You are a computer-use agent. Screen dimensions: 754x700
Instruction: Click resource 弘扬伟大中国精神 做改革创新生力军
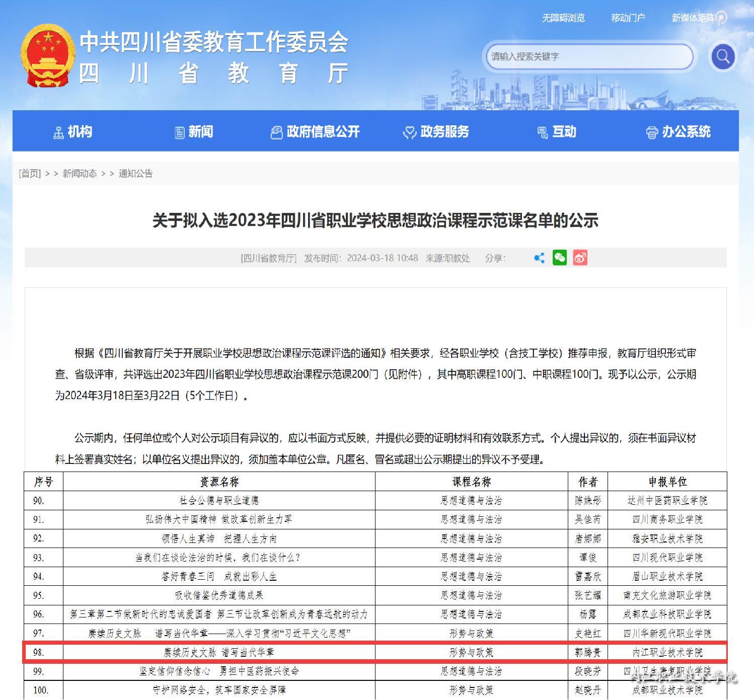219,519
